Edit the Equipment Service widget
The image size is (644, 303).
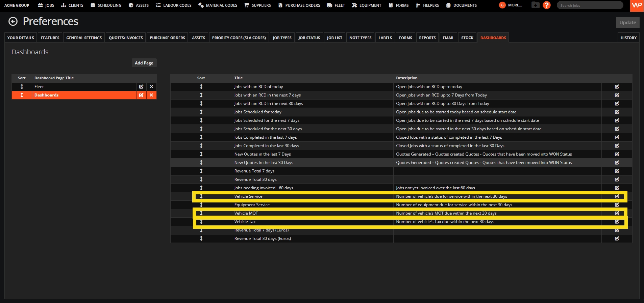tap(617, 205)
